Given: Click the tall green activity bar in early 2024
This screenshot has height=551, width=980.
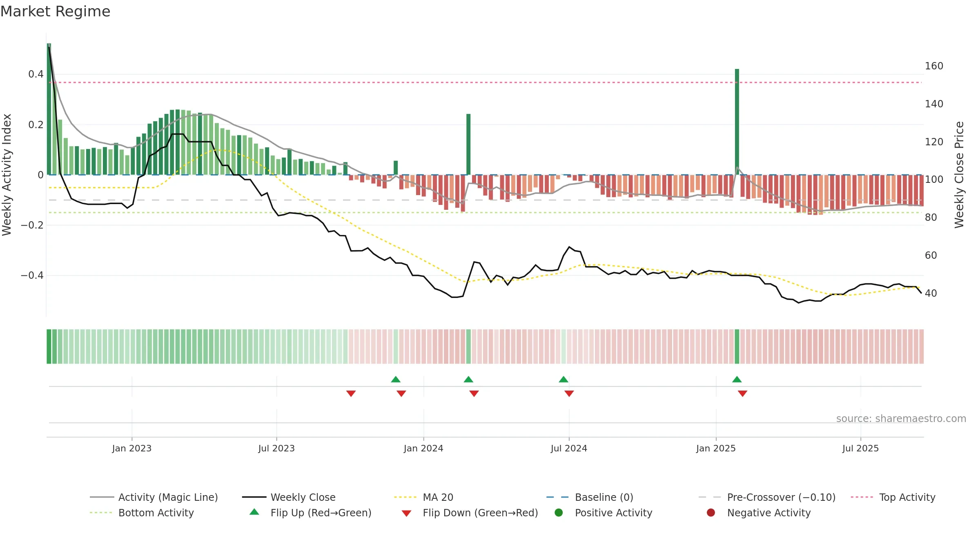Looking at the screenshot, I should click(468, 144).
